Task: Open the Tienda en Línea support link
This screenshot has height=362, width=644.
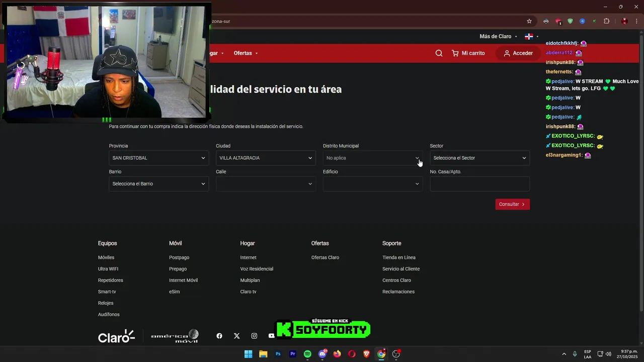Action: (x=399, y=257)
